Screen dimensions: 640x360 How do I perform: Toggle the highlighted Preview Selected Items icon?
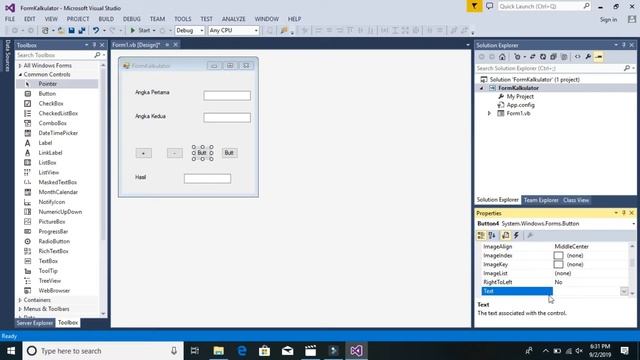coord(599,57)
